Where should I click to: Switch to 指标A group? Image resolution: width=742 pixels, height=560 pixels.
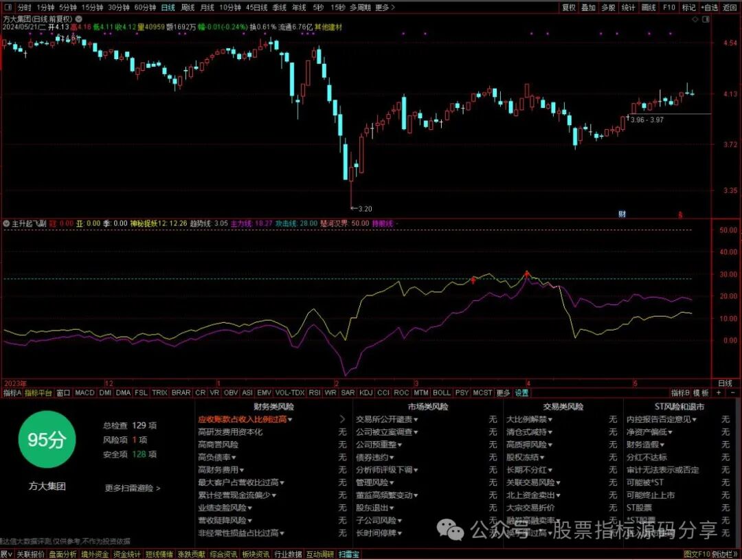pos(12,393)
